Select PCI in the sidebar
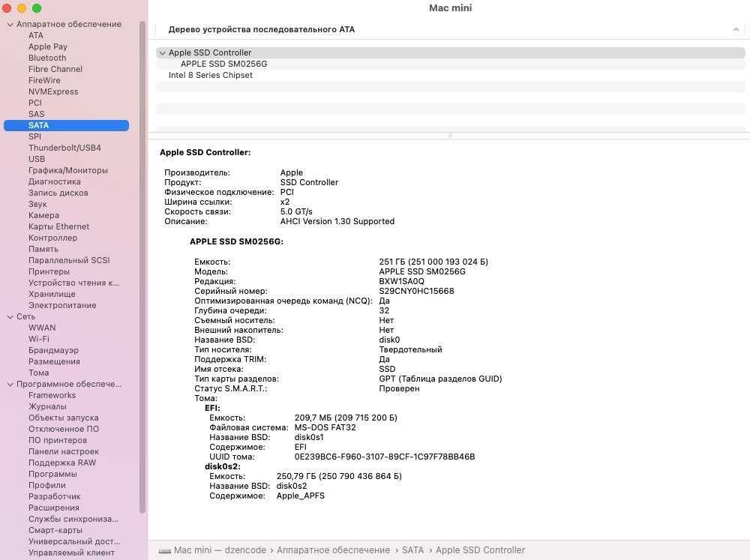The height and width of the screenshot is (560, 750). pyautogui.click(x=35, y=103)
